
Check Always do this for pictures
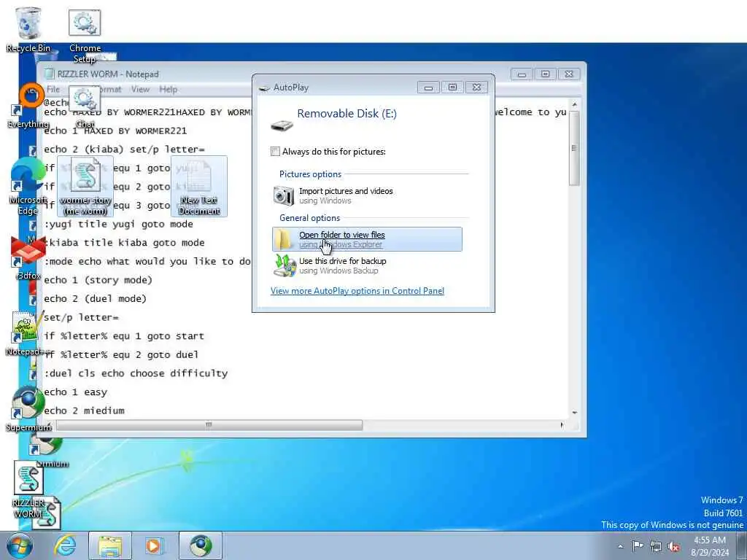click(275, 152)
